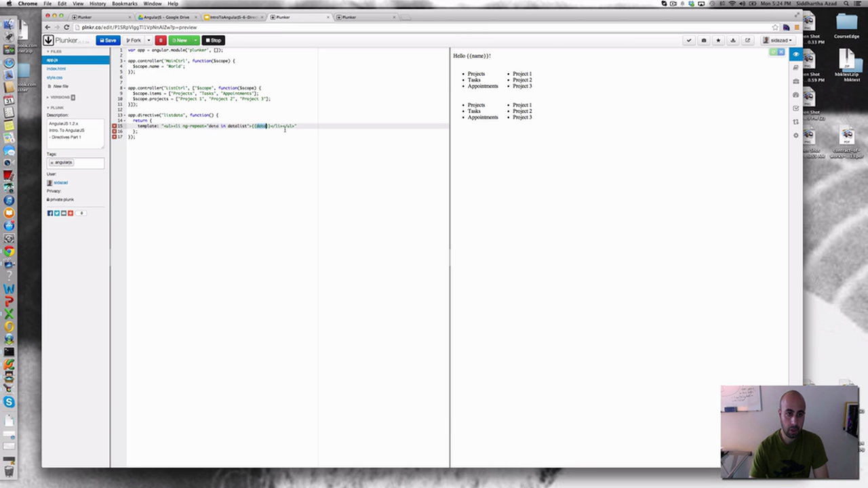Open the Fork dropdown arrow

click(149, 40)
